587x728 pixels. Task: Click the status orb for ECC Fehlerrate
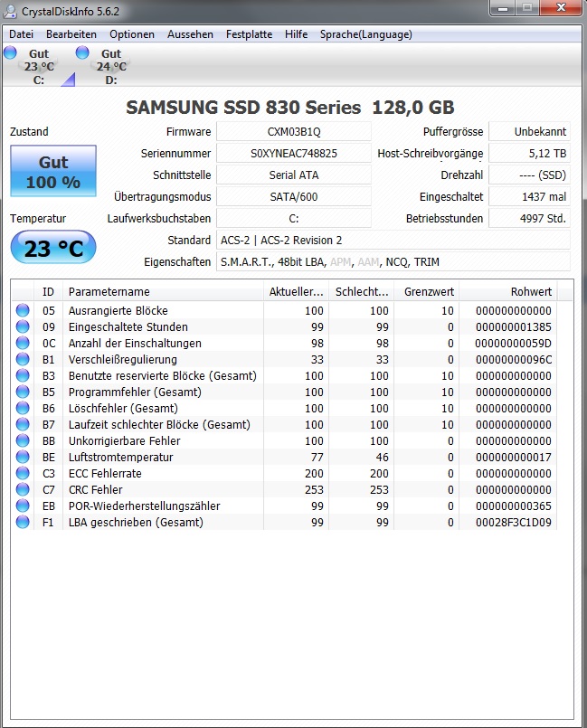pyautogui.click(x=23, y=473)
